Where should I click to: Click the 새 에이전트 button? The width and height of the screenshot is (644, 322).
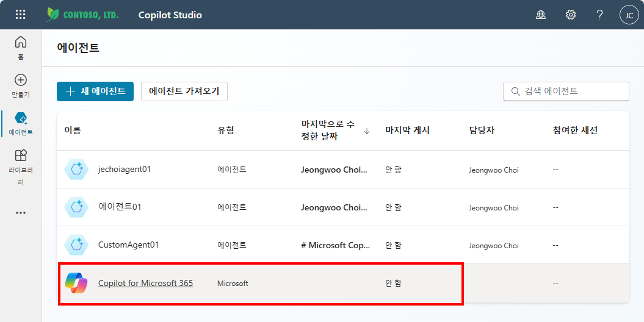[x=95, y=91]
